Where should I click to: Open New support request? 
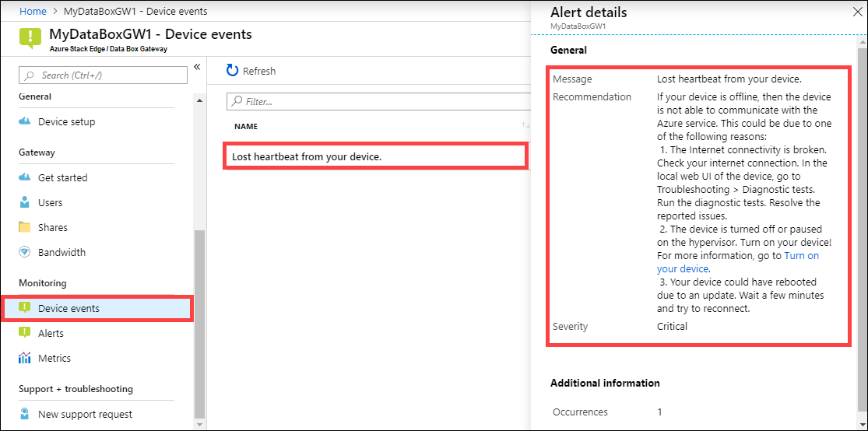tap(86, 414)
